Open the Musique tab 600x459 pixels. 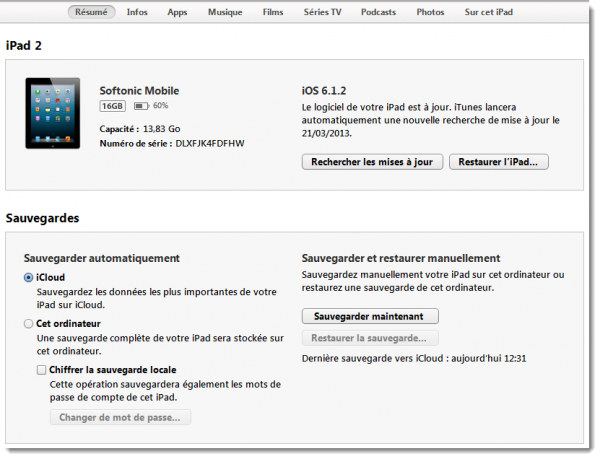(224, 12)
